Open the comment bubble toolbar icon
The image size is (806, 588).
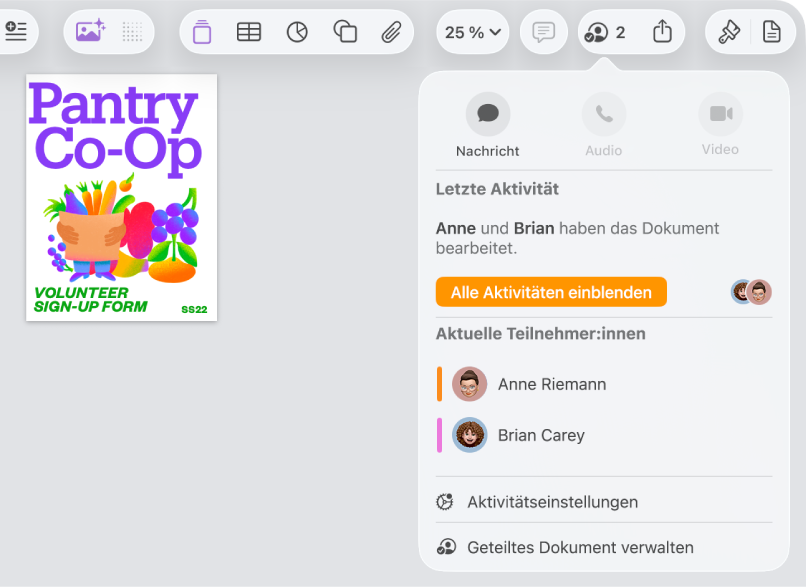(543, 32)
